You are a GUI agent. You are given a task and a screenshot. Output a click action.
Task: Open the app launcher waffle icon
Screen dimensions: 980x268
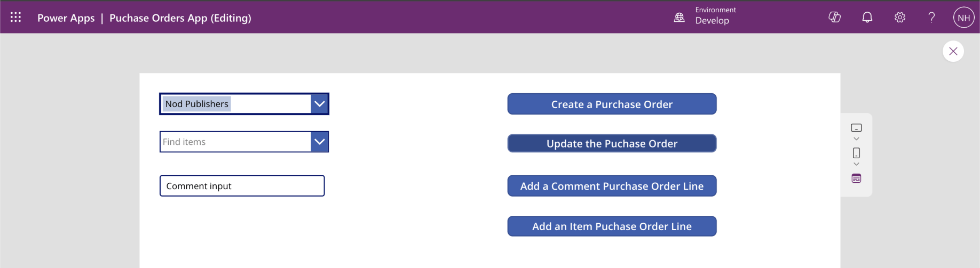(16, 18)
